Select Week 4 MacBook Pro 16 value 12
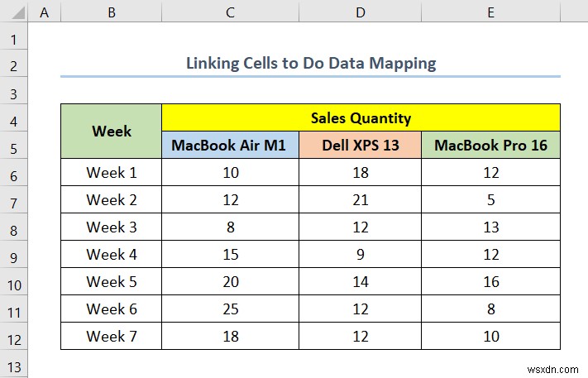Screen dimensions: 588x378 point(491,254)
